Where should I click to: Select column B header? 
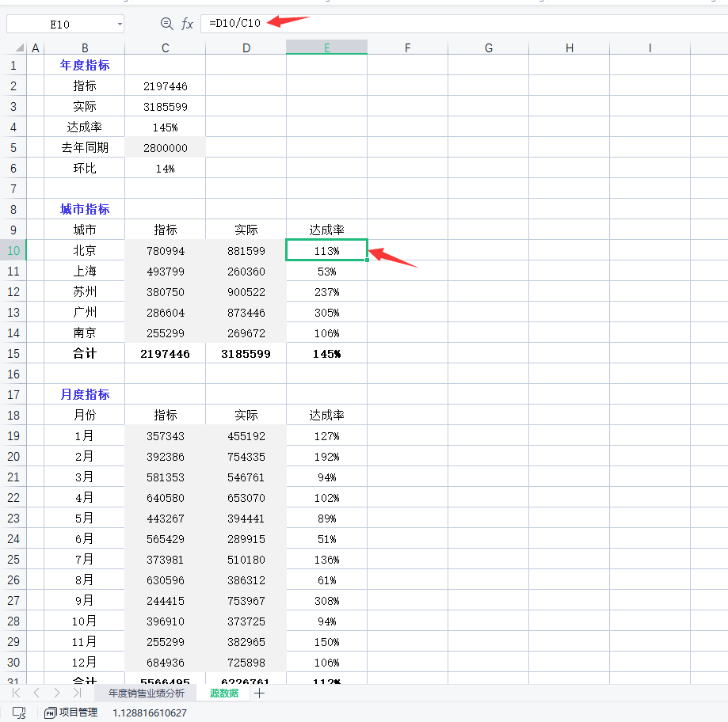click(85, 47)
